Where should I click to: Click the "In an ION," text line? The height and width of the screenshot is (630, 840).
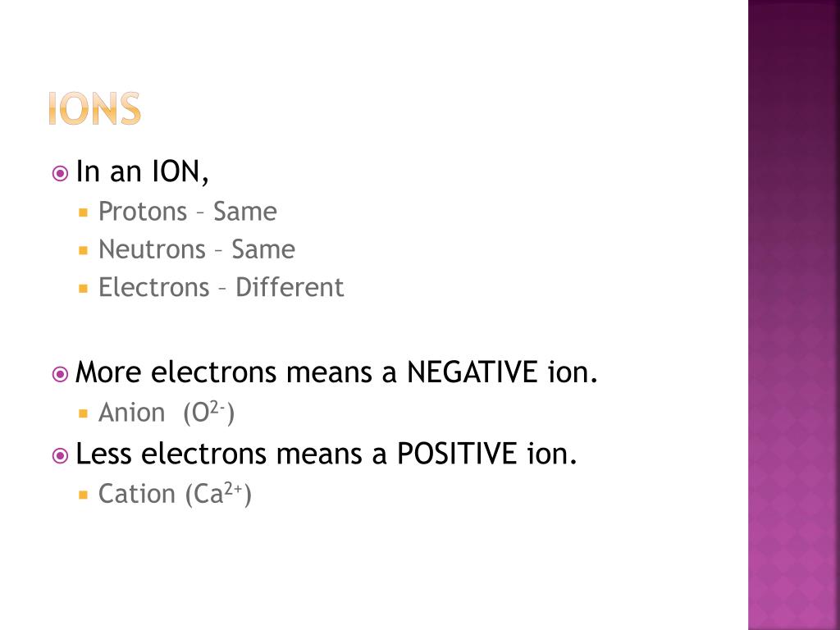[142, 172]
